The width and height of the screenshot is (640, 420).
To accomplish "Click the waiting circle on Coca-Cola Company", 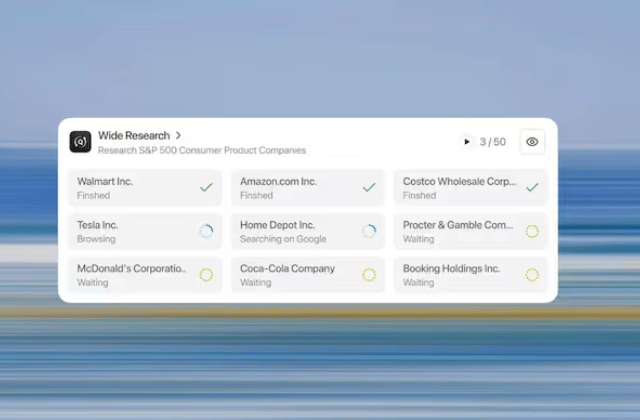I will pos(369,275).
